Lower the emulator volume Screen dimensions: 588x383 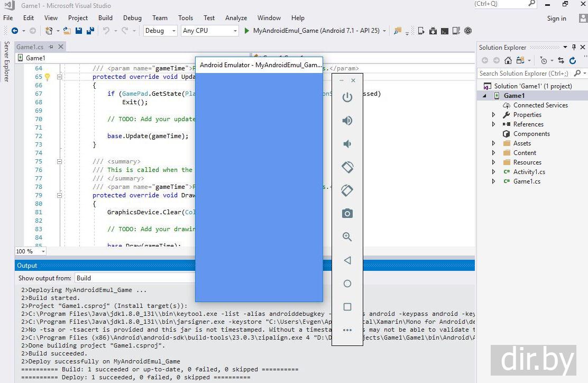coord(347,144)
